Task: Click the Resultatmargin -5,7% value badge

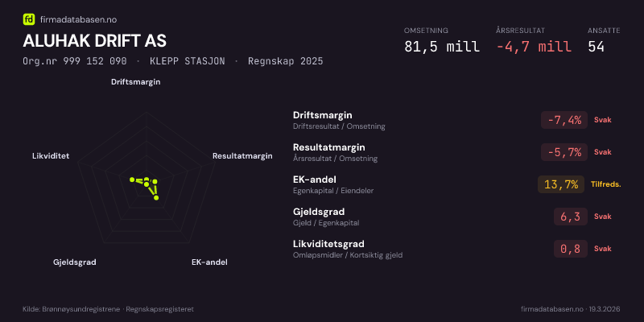Action: pos(563,152)
